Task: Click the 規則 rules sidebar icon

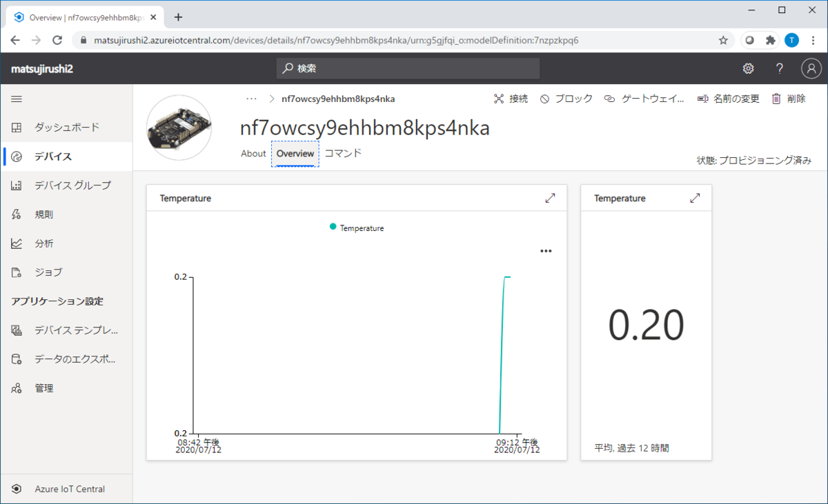Action: pyautogui.click(x=17, y=214)
